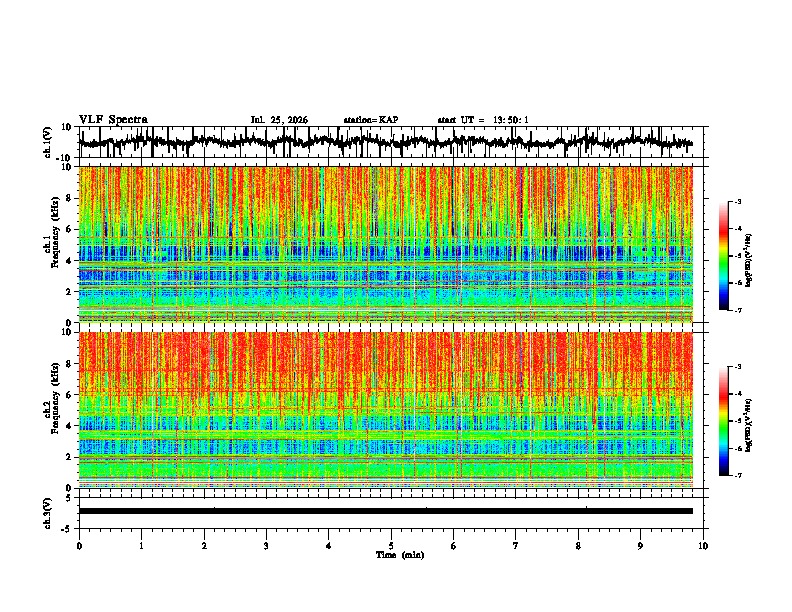Click the ch.2 spectrogram panel

click(385, 410)
